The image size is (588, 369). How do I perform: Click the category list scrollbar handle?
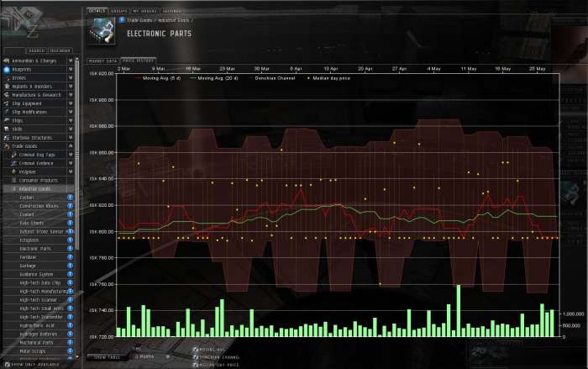(77, 154)
